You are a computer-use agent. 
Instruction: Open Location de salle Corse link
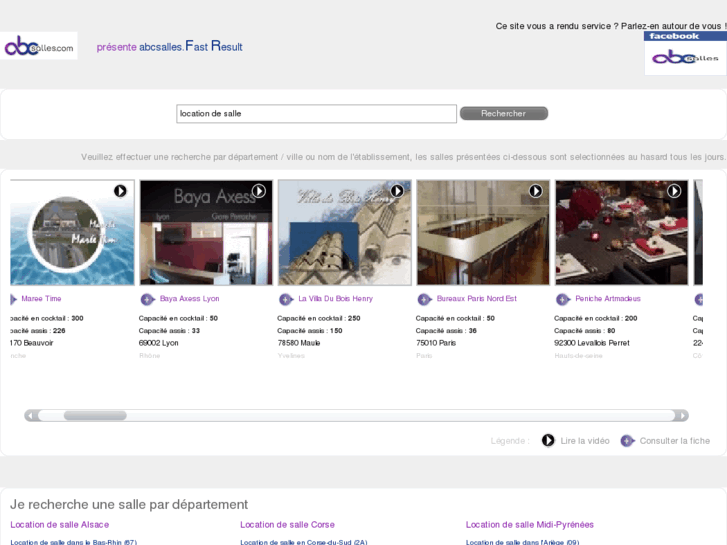(x=287, y=525)
